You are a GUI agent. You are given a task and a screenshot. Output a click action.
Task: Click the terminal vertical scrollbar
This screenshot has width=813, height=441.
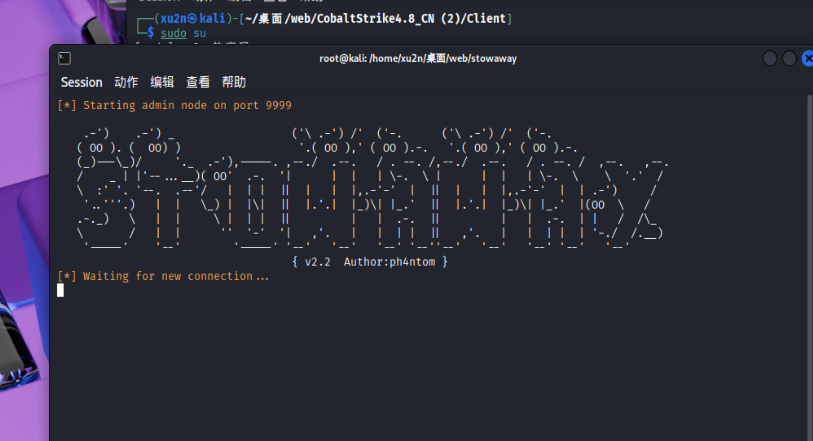[x=809, y=267]
